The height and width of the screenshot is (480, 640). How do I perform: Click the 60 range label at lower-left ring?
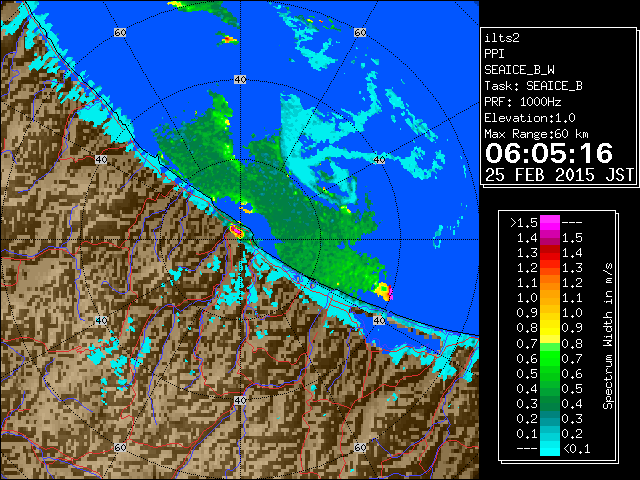(120, 448)
